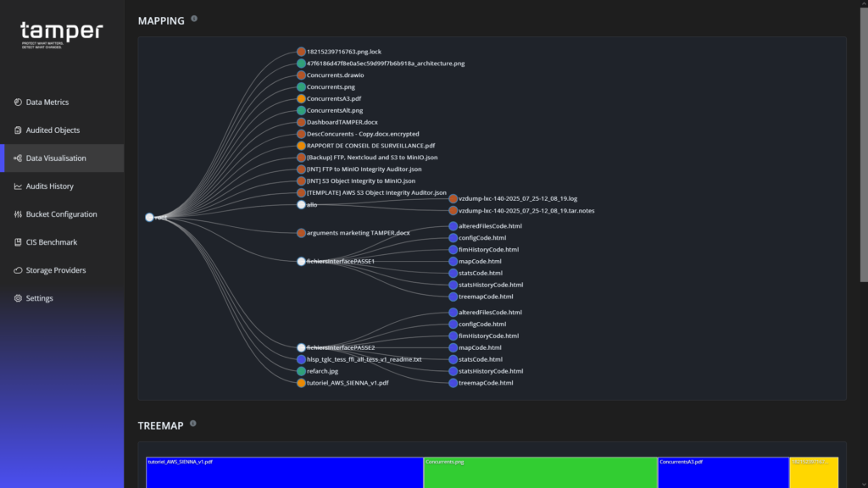Select the Data Visualisation node icon

[x=18, y=158]
